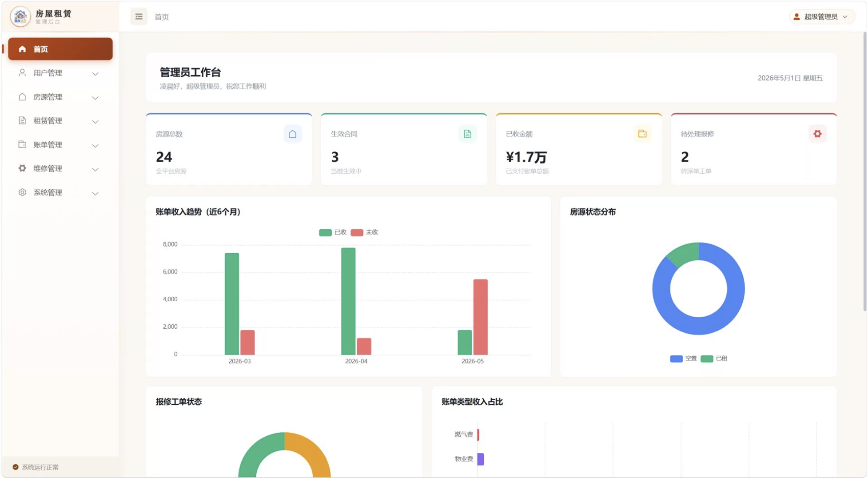This screenshot has height=478, width=868.
Task: Click the 维修管理 gear icon
Action: (22, 168)
